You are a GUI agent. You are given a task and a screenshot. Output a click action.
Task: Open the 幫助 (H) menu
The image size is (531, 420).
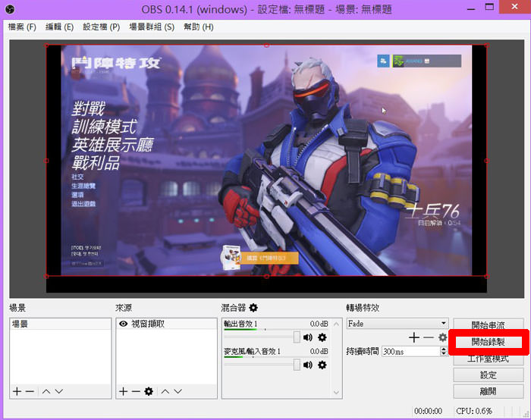click(199, 27)
